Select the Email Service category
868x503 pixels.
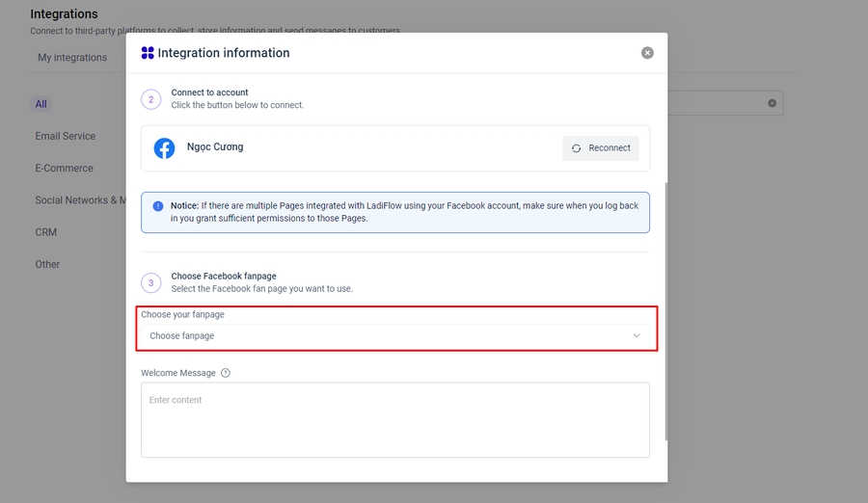click(66, 136)
